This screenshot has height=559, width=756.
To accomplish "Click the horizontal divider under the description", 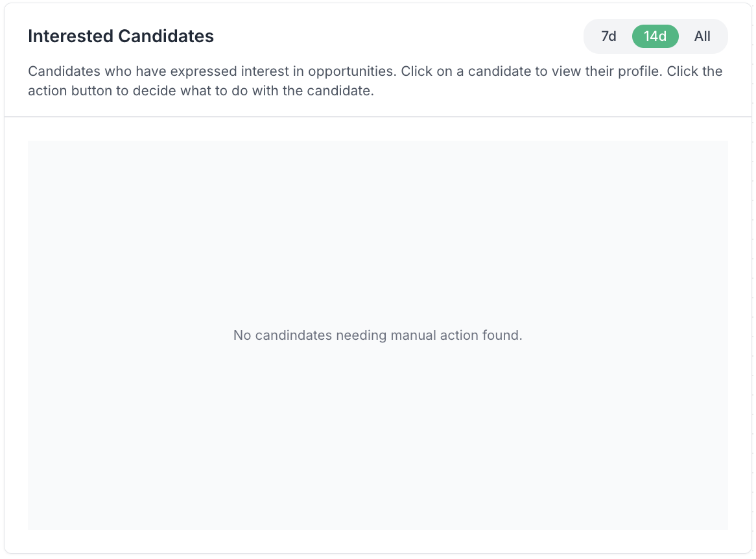I will [377, 117].
